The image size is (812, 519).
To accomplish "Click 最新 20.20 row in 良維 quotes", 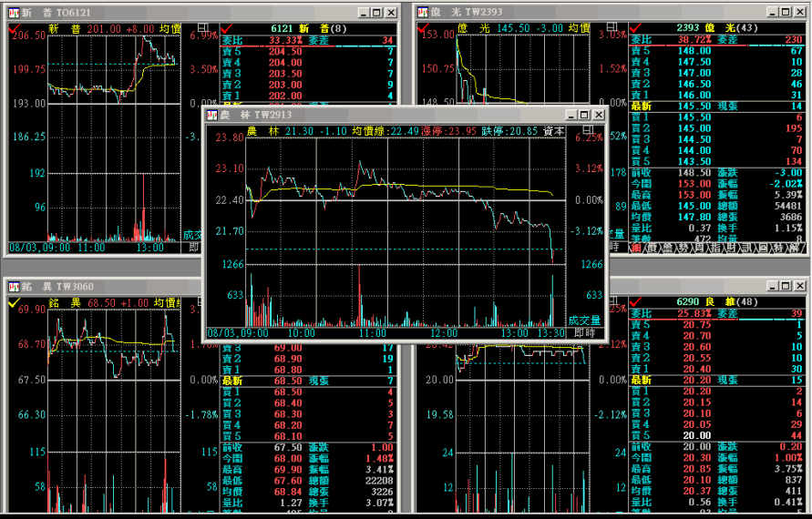I will point(716,380).
